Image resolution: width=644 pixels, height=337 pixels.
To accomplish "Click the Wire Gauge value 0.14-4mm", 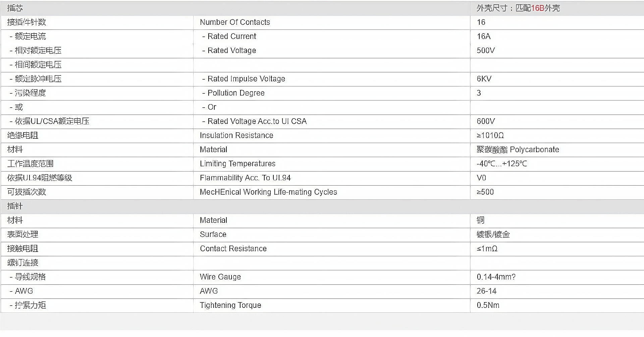I will (496, 277).
